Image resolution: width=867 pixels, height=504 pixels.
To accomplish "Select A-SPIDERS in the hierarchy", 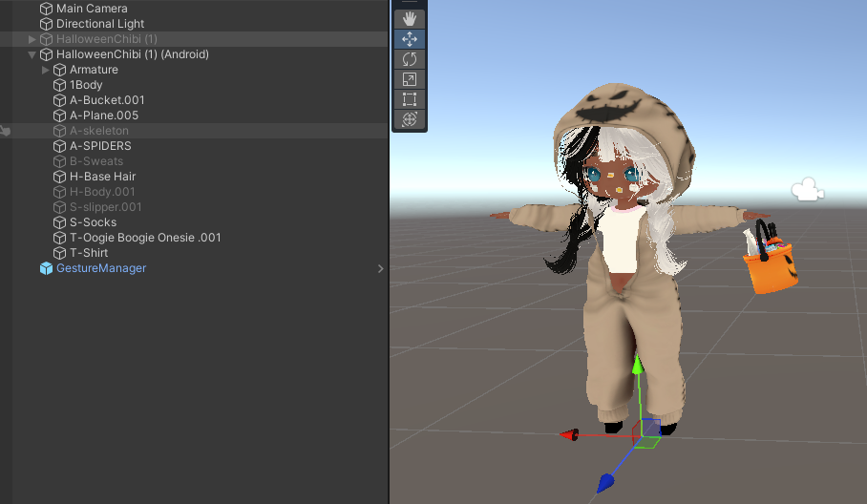I will [x=100, y=146].
